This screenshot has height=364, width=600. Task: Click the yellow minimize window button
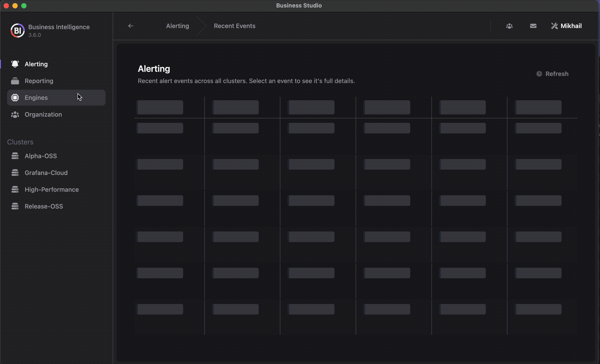[x=15, y=6]
